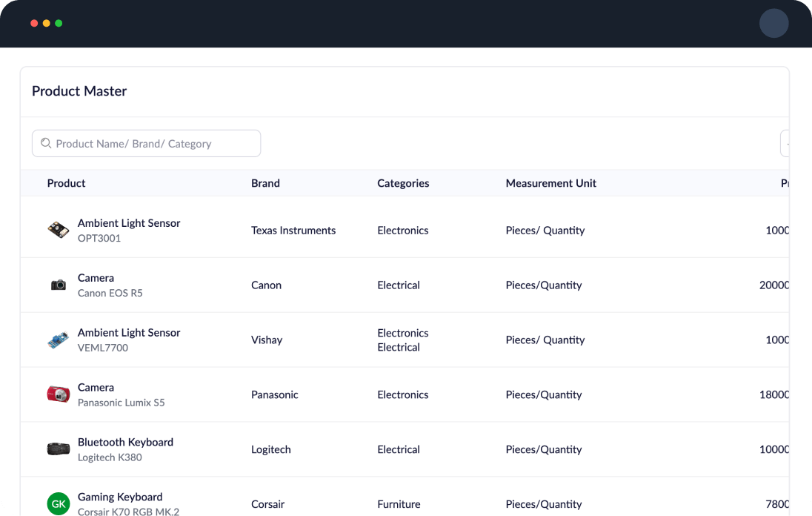
Task: Click the Product Master page title
Action: tap(79, 91)
